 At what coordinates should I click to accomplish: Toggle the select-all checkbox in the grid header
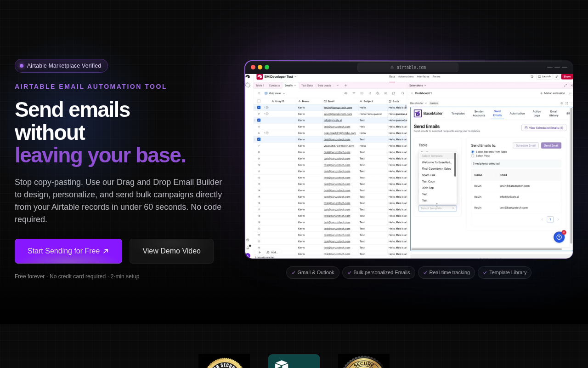click(259, 101)
